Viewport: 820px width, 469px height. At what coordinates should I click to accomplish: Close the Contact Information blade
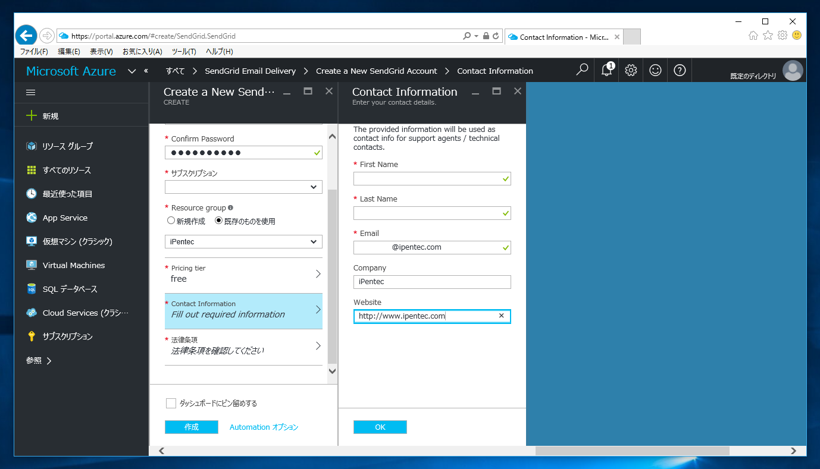coord(517,91)
